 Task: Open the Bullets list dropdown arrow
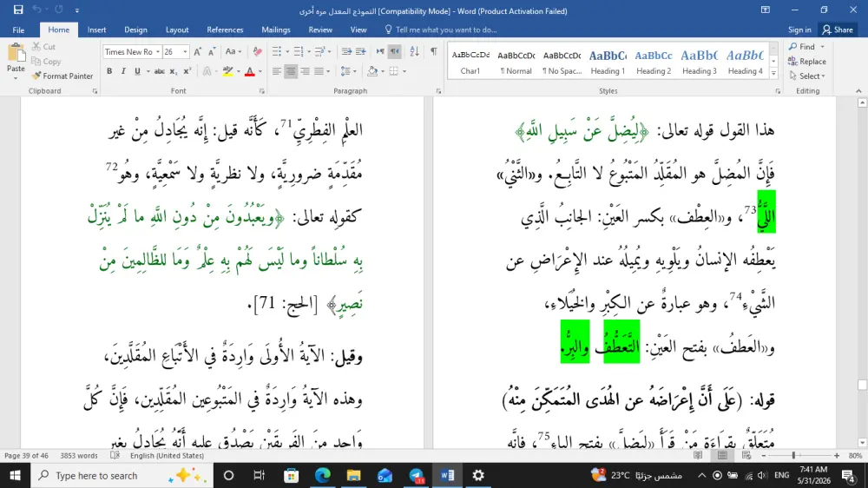[x=287, y=51]
